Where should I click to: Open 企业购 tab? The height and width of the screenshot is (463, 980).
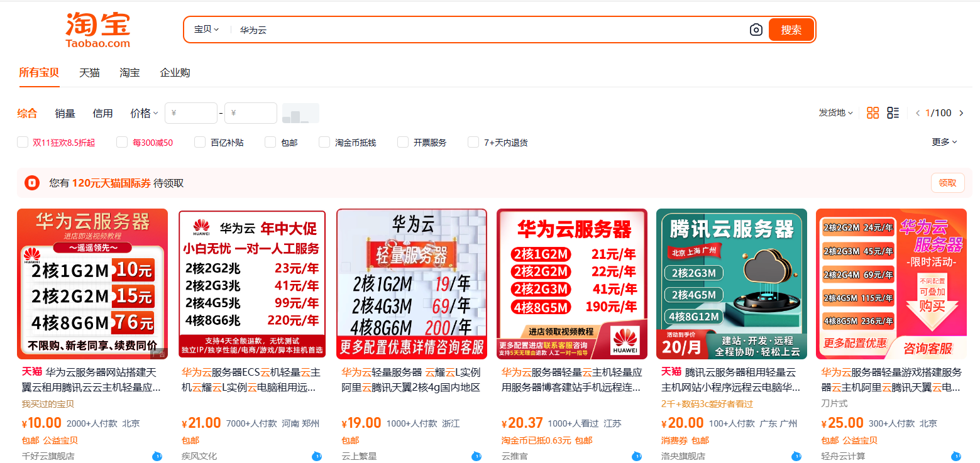(175, 72)
